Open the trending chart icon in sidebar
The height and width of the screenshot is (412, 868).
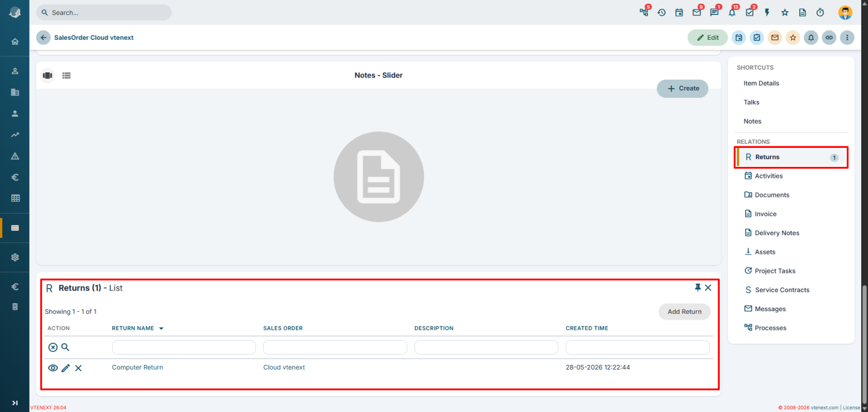15,134
